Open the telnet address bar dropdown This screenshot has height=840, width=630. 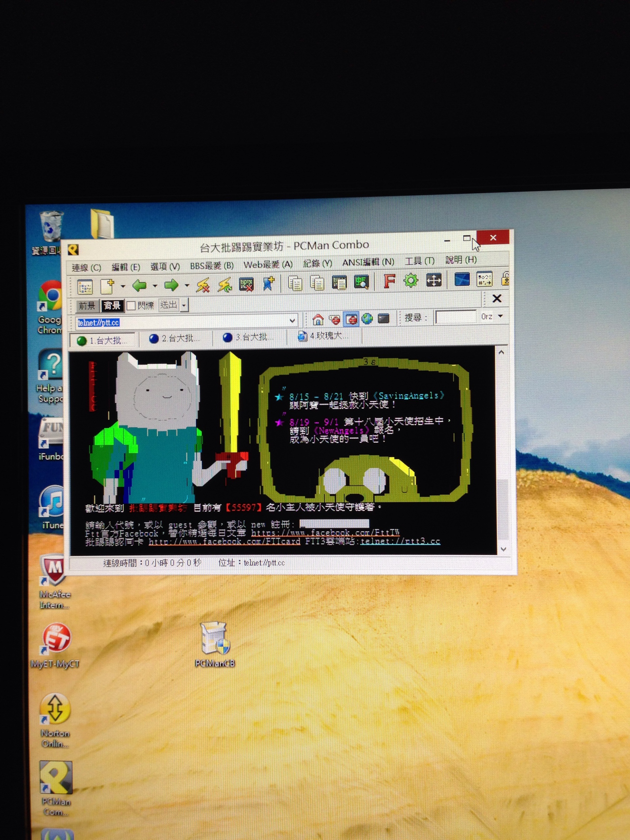(x=292, y=321)
